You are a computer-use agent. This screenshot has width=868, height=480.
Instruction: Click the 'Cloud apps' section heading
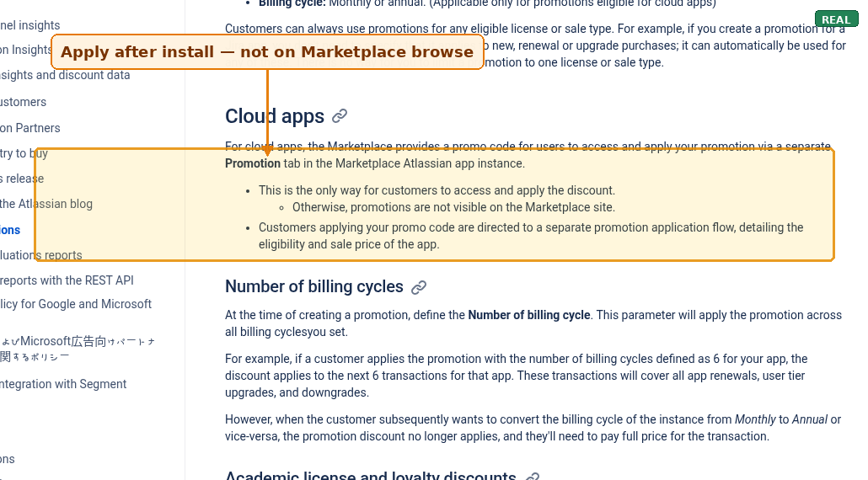click(275, 116)
